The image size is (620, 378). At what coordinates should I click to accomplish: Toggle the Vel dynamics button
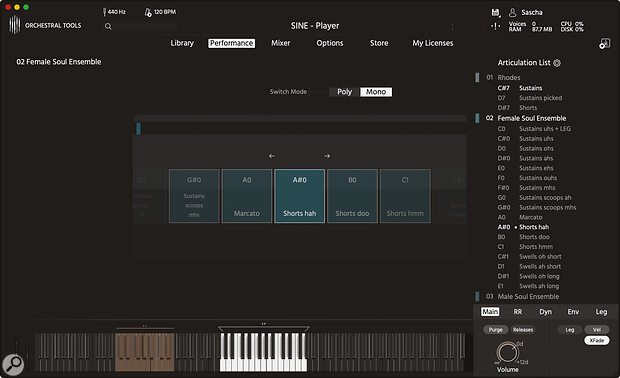597,330
